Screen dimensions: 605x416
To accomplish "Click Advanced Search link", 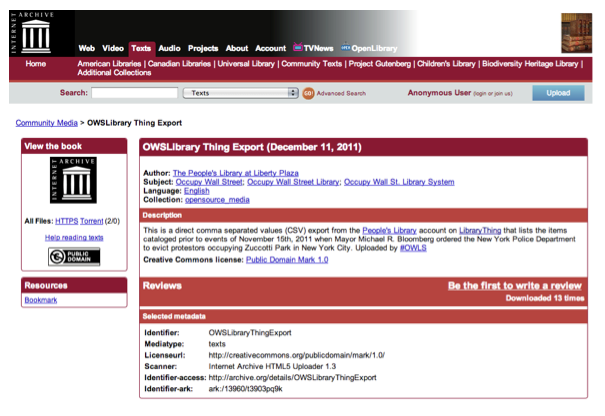I will point(341,93).
